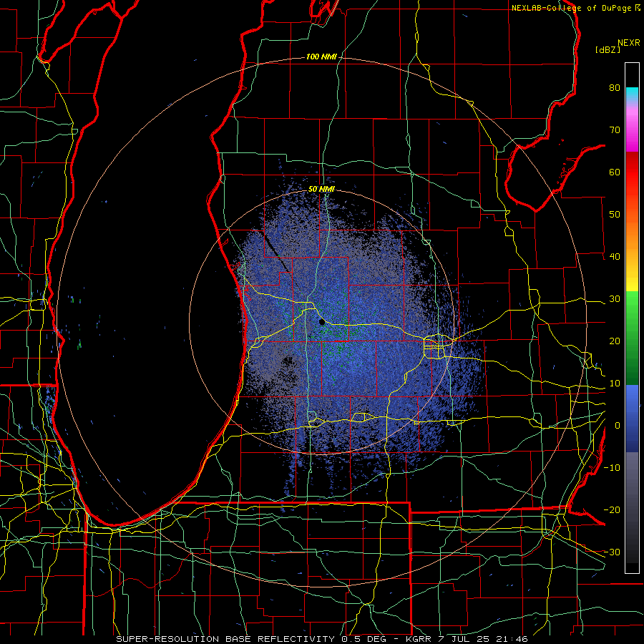Click the 30 dBZ scale value
This screenshot has width=644, height=644.
point(615,299)
